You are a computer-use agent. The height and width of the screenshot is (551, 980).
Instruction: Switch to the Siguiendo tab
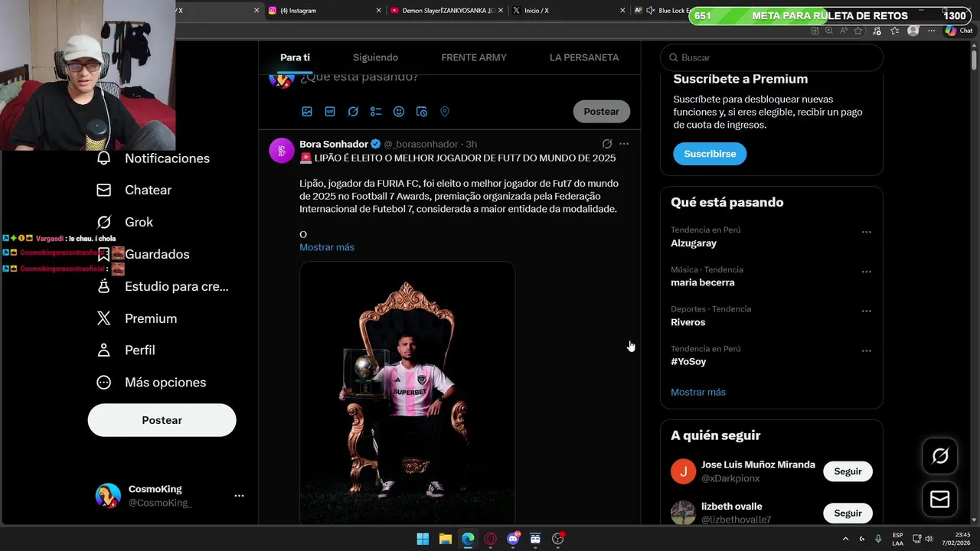point(375,57)
